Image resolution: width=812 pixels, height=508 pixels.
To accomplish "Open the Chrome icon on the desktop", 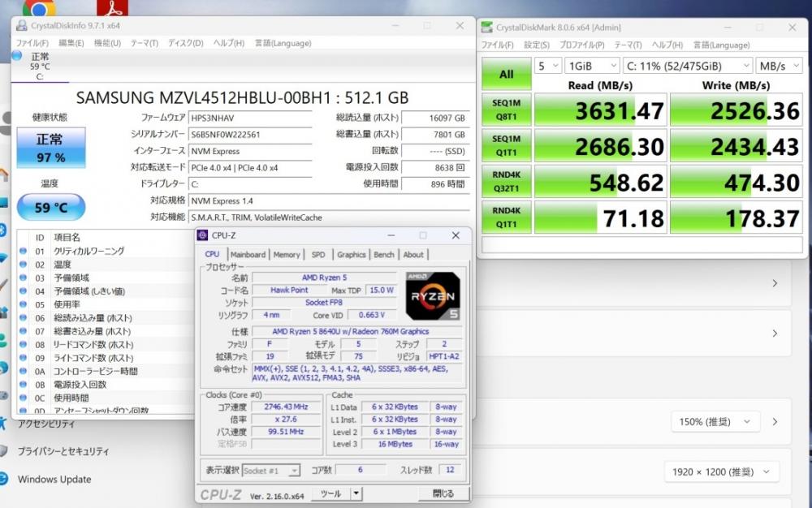I will point(39,8).
